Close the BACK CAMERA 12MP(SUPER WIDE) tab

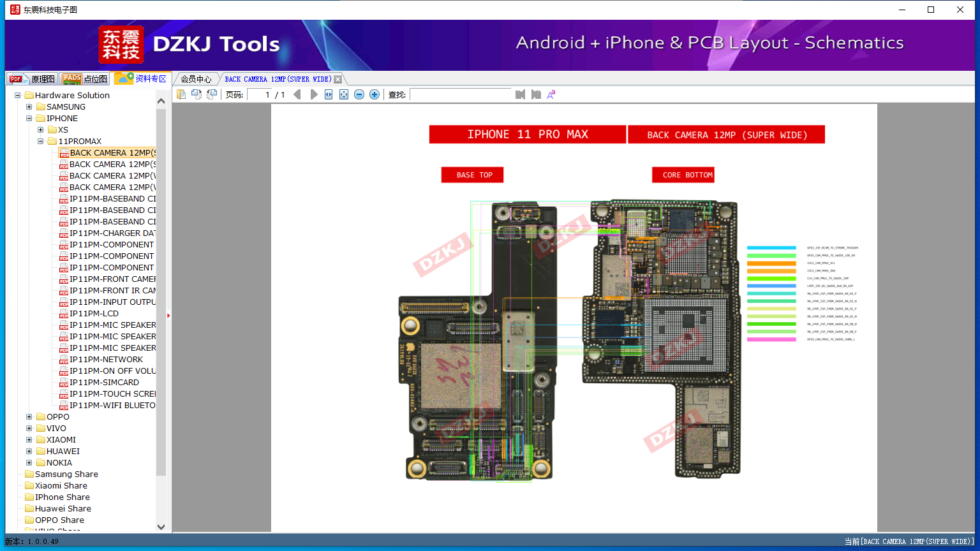pos(338,79)
